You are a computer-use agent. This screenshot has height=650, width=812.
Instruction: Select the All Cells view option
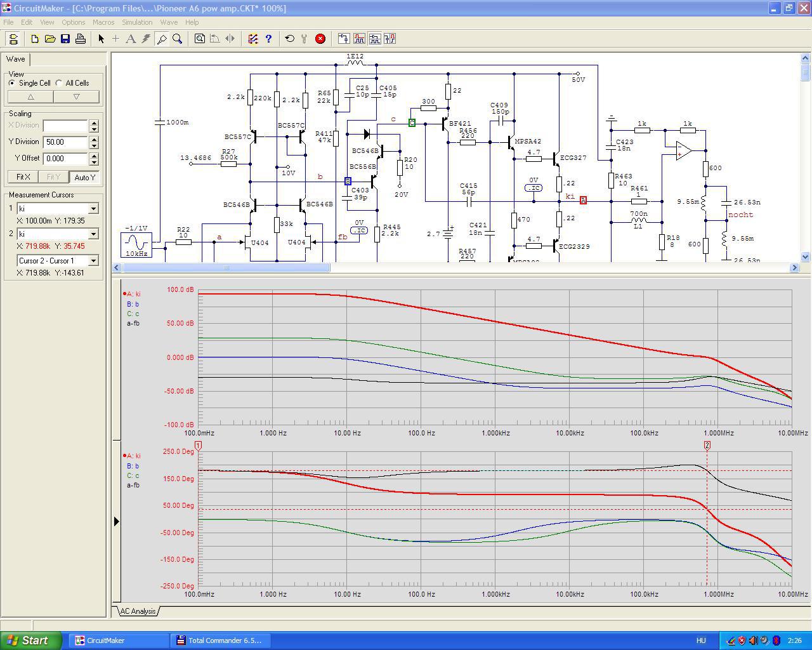pos(59,83)
